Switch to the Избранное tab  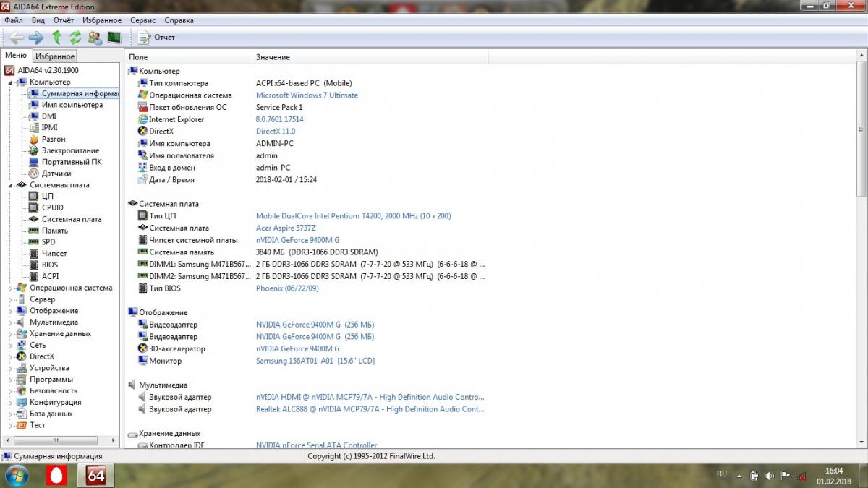click(55, 56)
